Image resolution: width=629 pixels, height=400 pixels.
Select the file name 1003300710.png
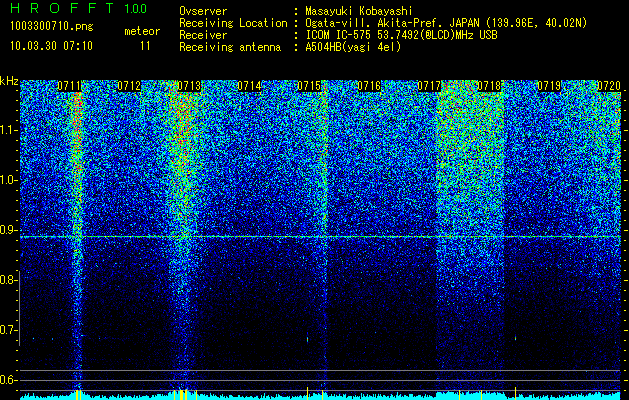pos(52,26)
